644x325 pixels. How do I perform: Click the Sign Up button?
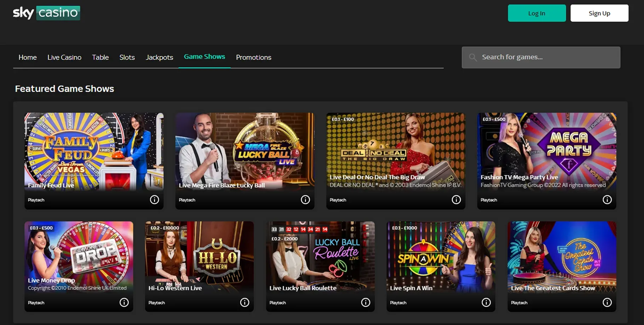click(599, 13)
